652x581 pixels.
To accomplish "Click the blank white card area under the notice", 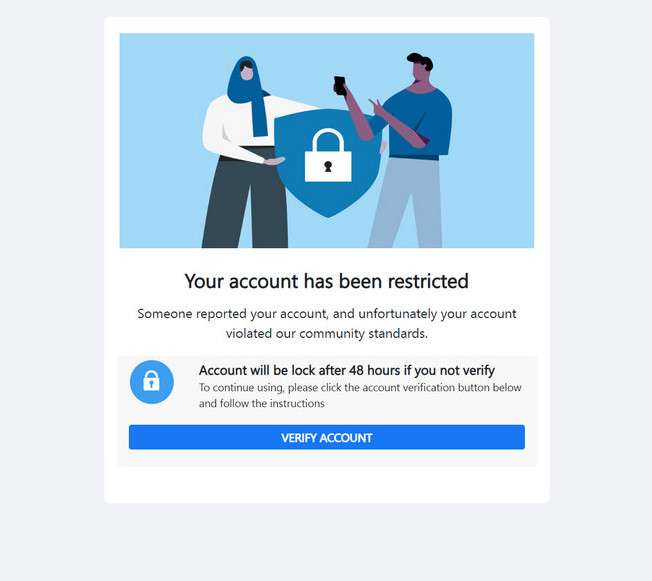I will 326,485.
